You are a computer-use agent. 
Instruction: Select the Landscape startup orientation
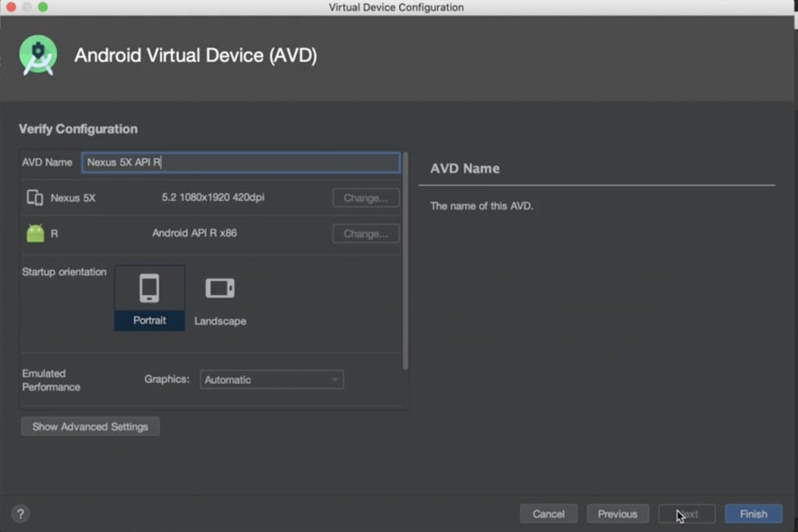pos(220,298)
